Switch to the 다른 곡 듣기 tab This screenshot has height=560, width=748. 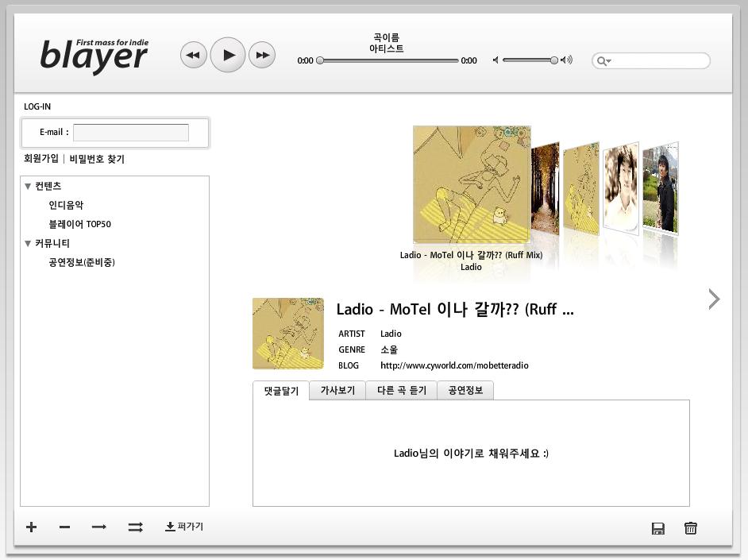tap(401, 391)
